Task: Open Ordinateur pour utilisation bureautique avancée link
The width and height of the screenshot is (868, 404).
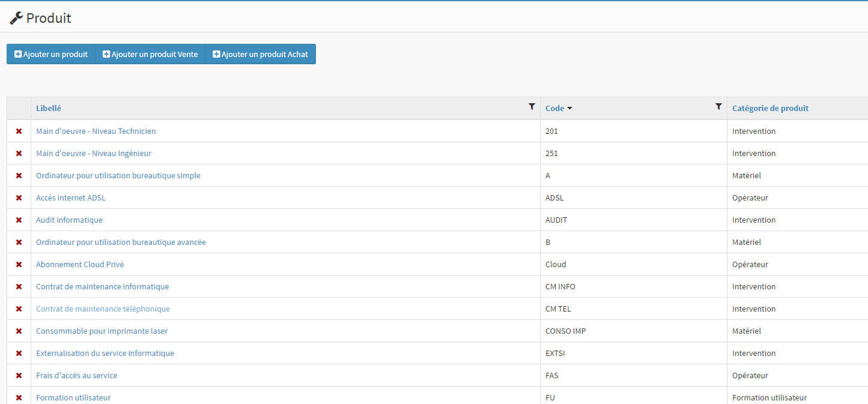Action: (121, 242)
